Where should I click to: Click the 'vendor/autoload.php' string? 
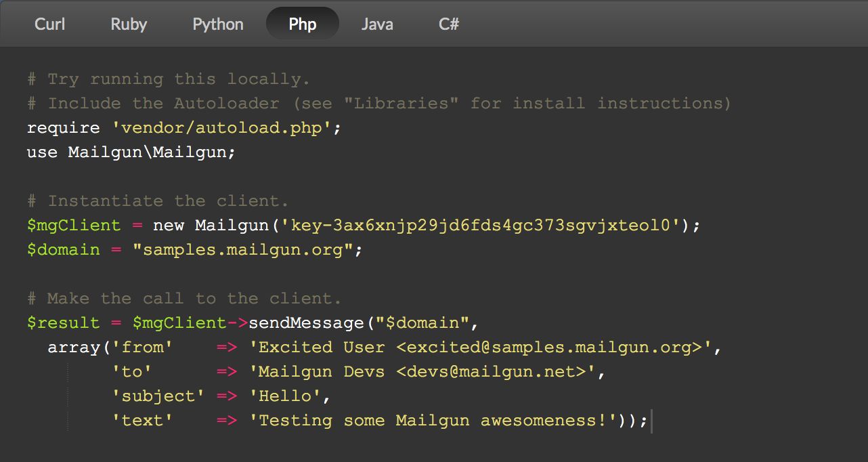click(217, 128)
